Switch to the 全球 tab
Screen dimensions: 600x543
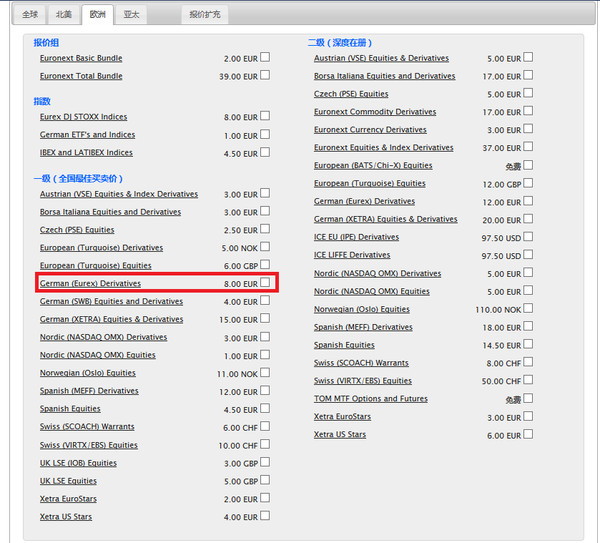[x=30, y=15]
